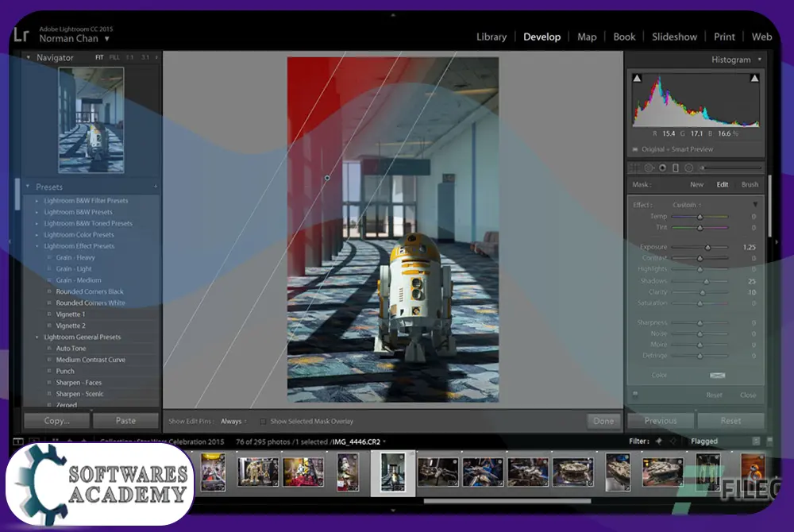Toggle the adjustment panel on/off switch
The height and width of the screenshot is (532, 794).
tap(635, 394)
